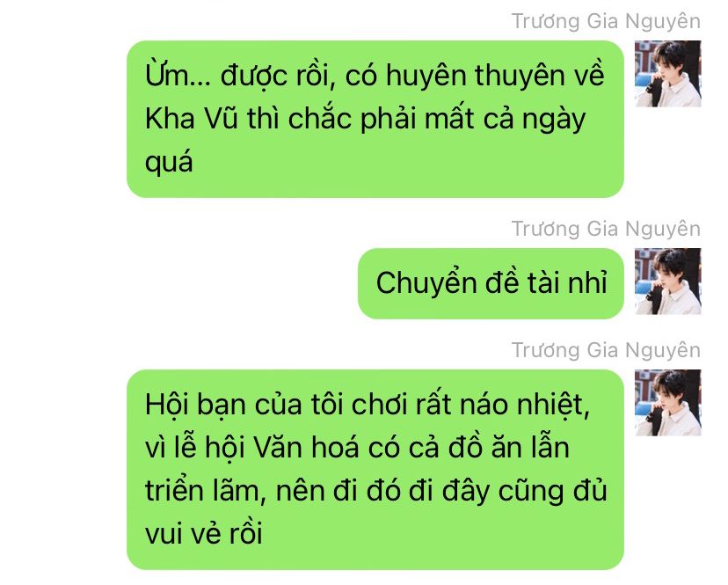Tap avatar next to 'Chuyển đề tài nhỉ'
Screen dimensions: 728x585
[x=667, y=282]
